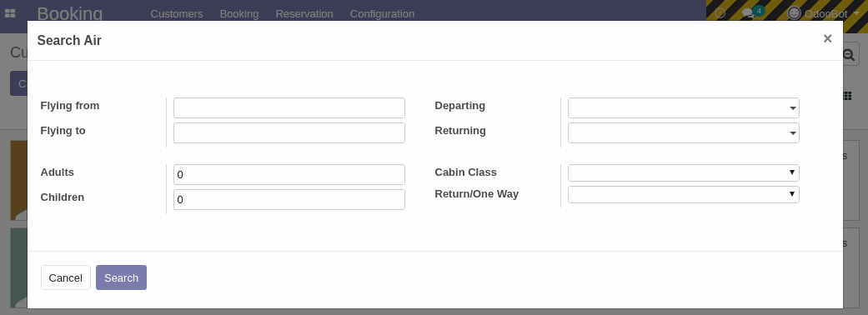Open the conversations chat icon
The width and height of the screenshot is (868, 315).
tap(749, 13)
